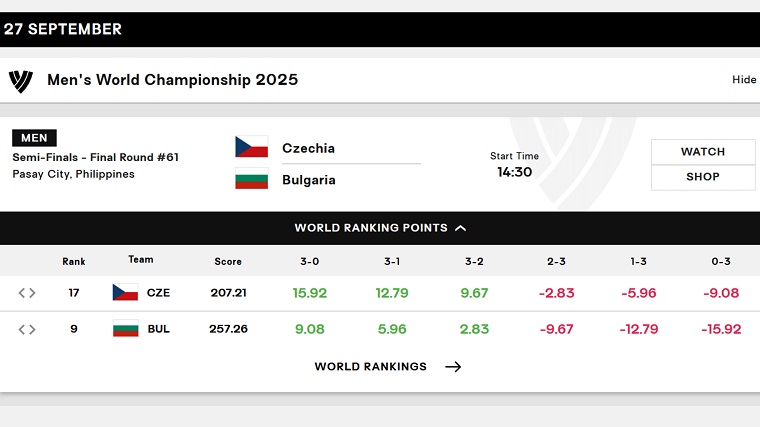Click the Bulgaria flag in match header

251,180
